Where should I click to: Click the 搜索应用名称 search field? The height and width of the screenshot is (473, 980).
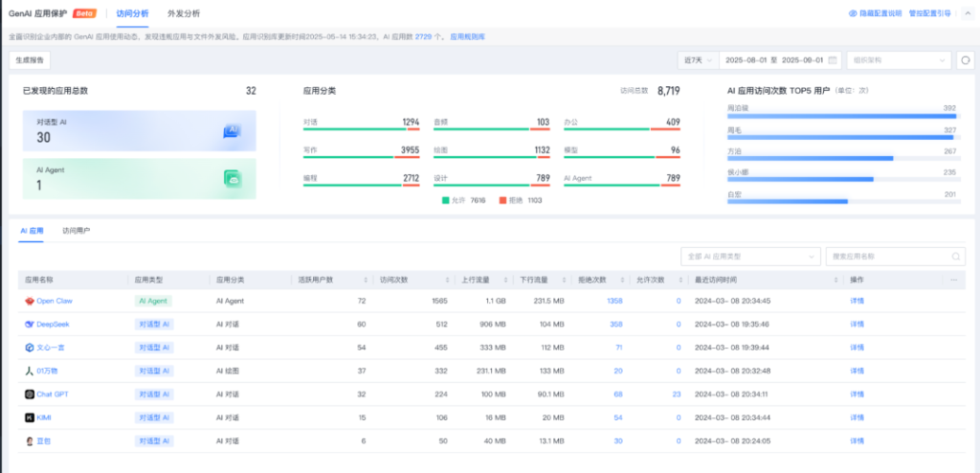pos(887,257)
